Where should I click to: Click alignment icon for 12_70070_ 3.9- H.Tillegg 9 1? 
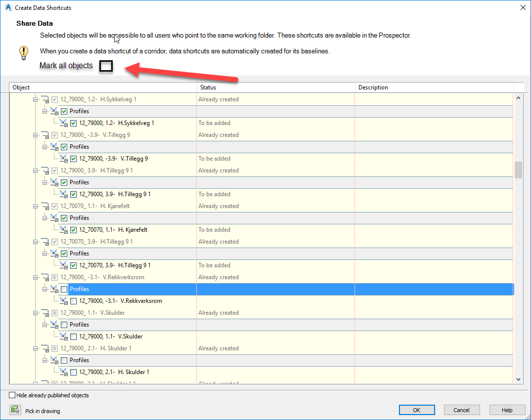[45, 241]
